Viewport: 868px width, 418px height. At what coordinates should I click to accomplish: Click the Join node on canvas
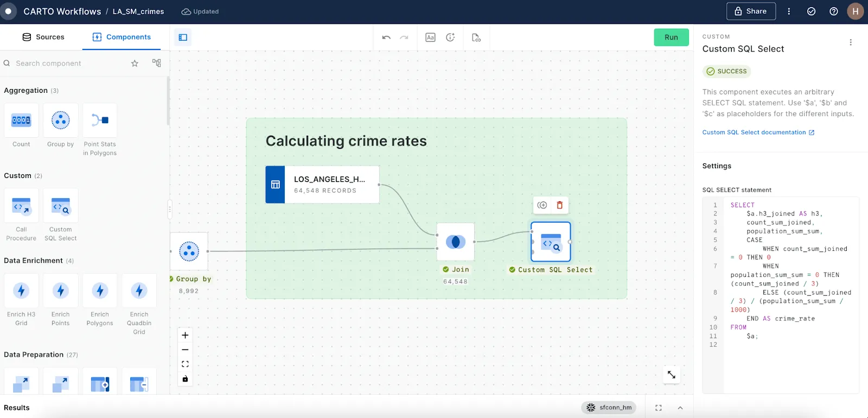tap(456, 242)
